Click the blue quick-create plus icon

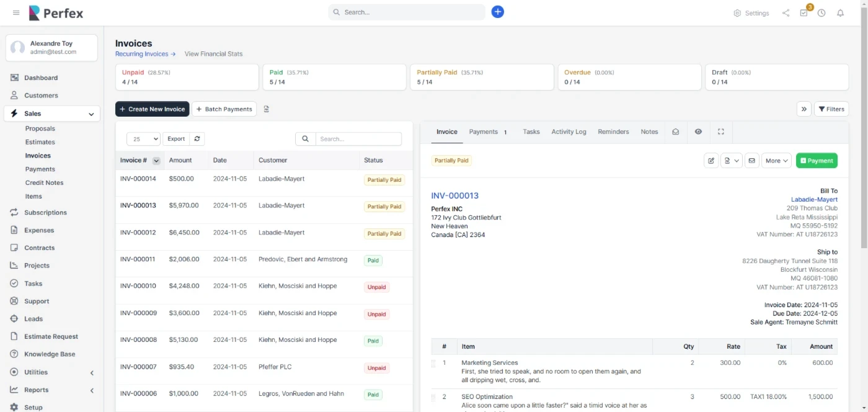[497, 12]
